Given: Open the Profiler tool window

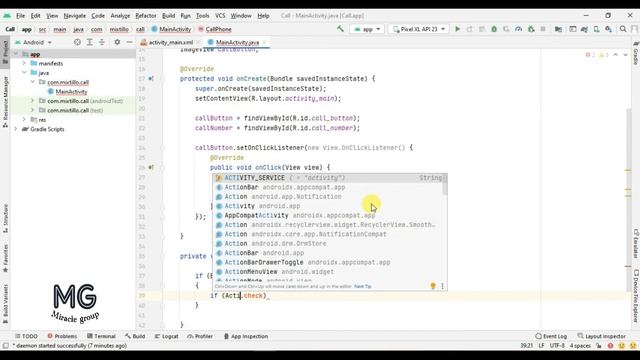Looking at the screenshot, I should tap(200, 336).
